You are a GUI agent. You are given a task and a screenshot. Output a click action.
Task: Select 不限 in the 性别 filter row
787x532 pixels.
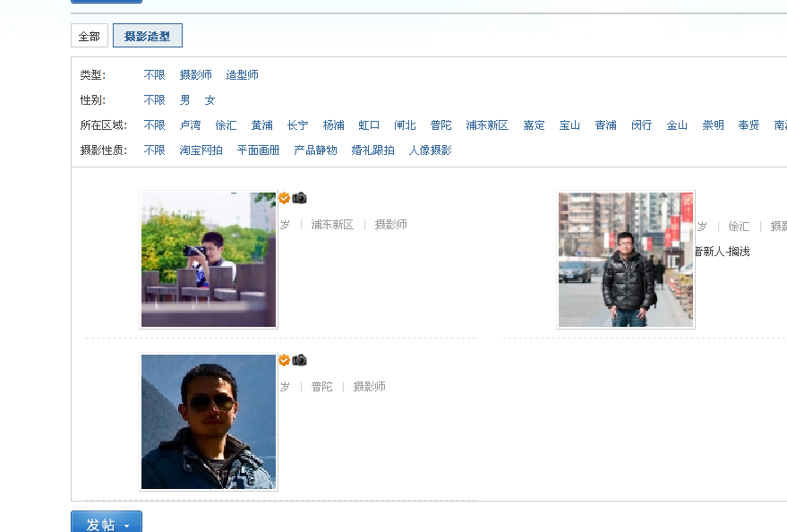[155, 100]
